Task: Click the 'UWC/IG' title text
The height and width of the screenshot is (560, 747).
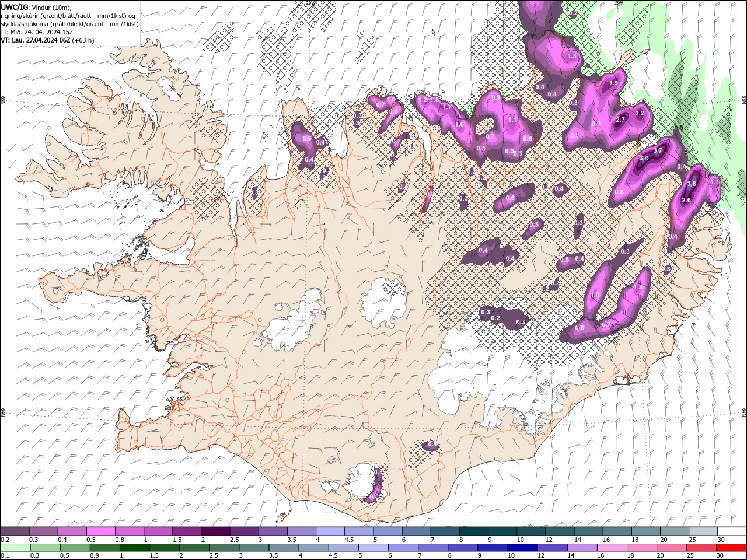Action: pyautogui.click(x=14, y=6)
